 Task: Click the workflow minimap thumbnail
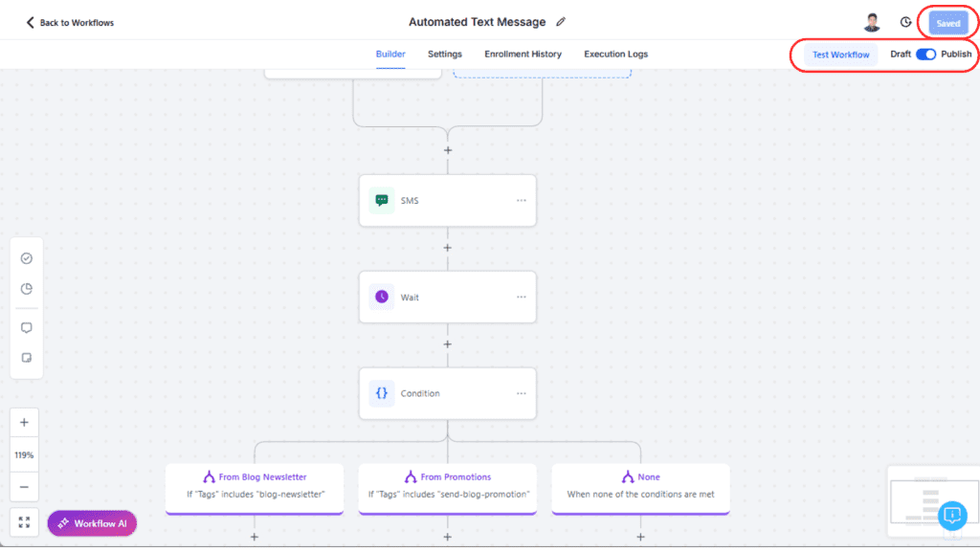tap(921, 499)
